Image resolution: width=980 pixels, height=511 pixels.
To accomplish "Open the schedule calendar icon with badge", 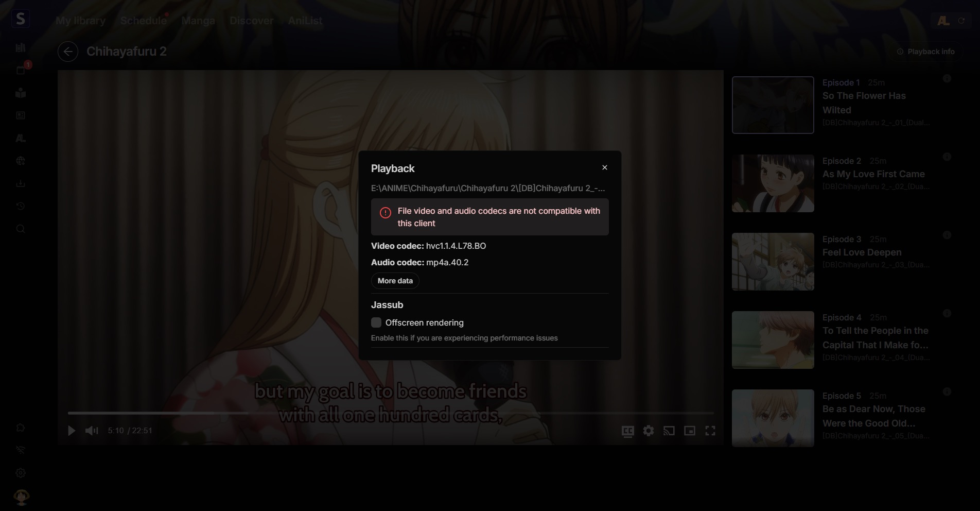I will click(x=21, y=70).
